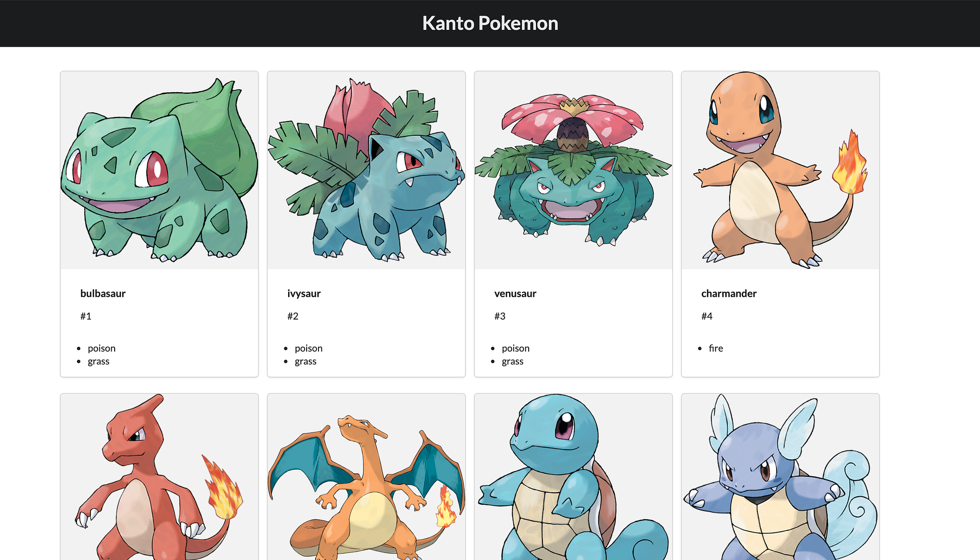Select the bulbasaur name label
Viewport: 980px width, 560px height.
(103, 293)
